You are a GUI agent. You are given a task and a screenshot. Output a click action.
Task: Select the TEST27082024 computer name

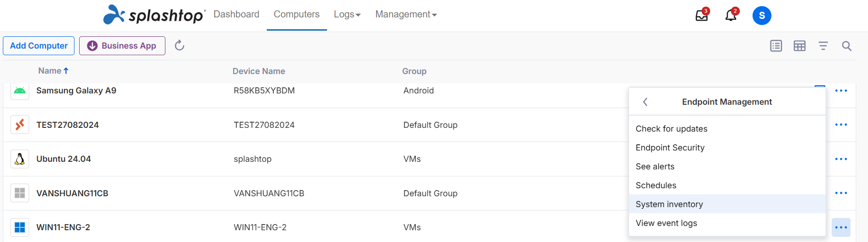(67, 125)
